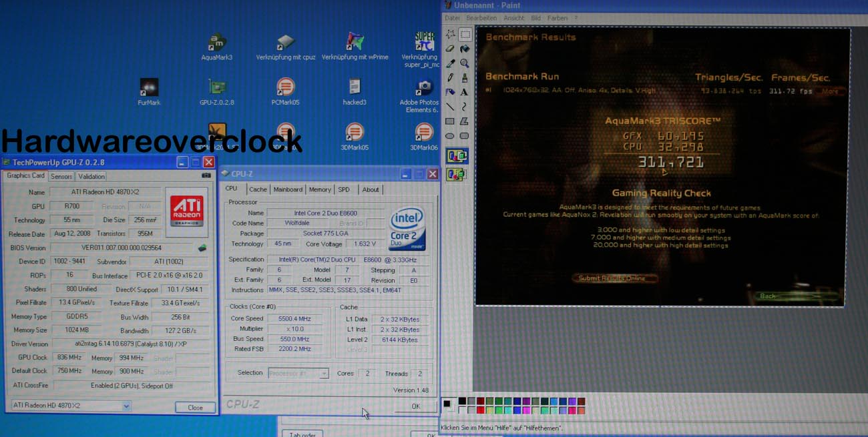
Task: Pick the black color swatch in palette
Action: point(462,401)
